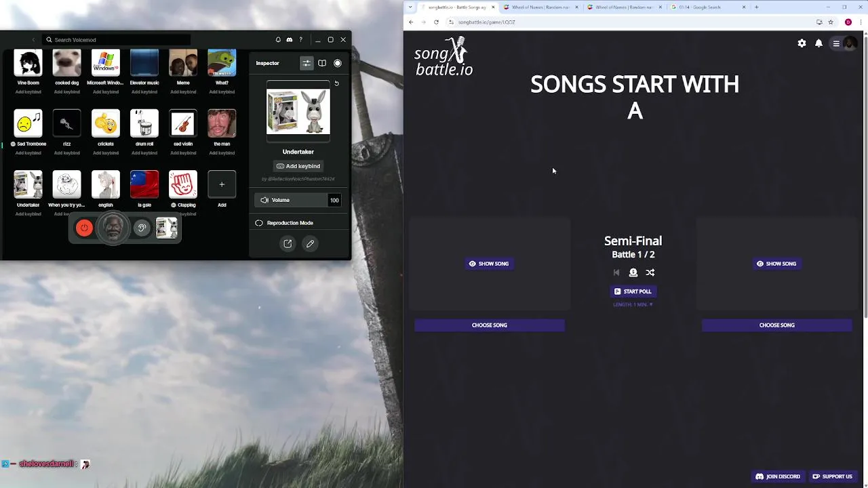
Task: Open Voicemod help question mark
Action: pyautogui.click(x=301, y=40)
